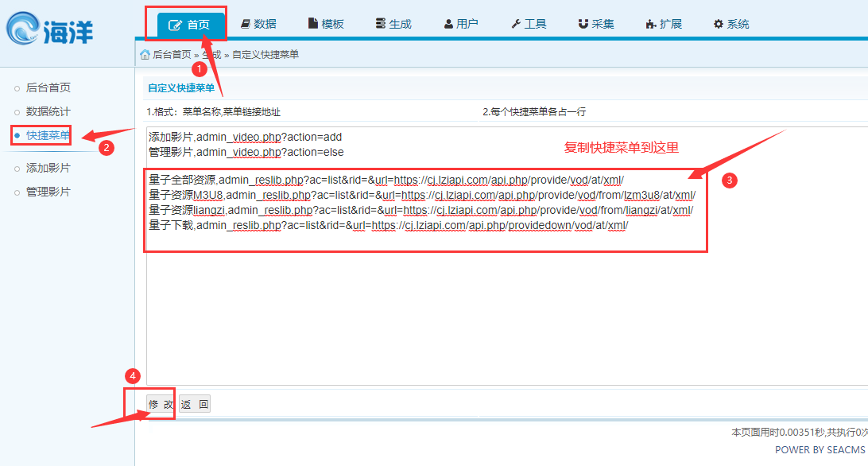Image resolution: width=868 pixels, height=466 pixels.
Task: Open the 扩展 tab
Action: click(665, 24)
